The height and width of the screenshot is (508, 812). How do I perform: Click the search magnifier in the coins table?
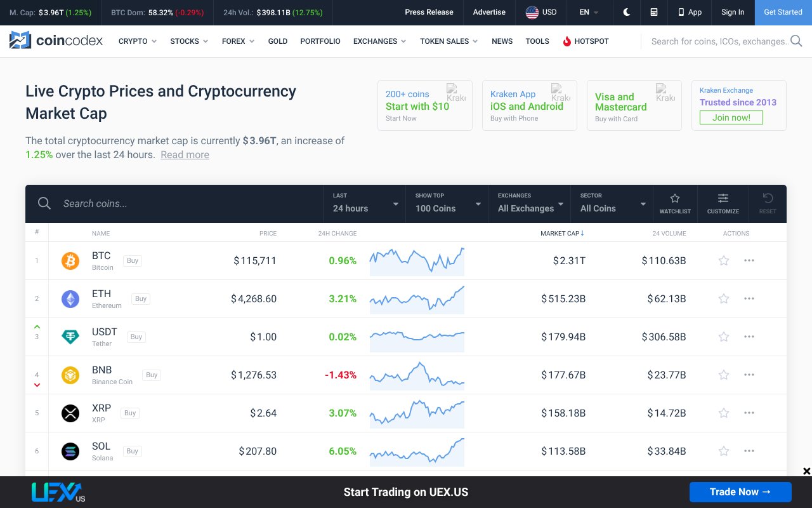pyautogui.click(x=44, y=203)
